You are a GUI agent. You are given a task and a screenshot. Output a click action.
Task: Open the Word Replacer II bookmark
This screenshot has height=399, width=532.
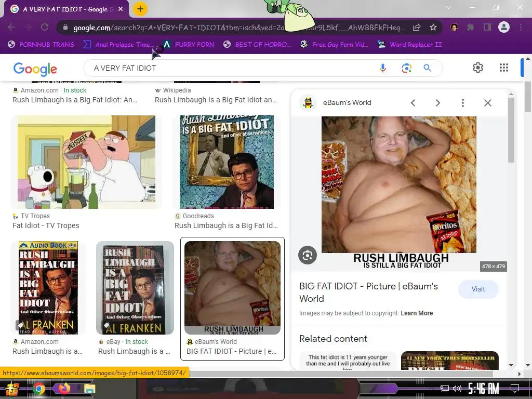point(410,45)
